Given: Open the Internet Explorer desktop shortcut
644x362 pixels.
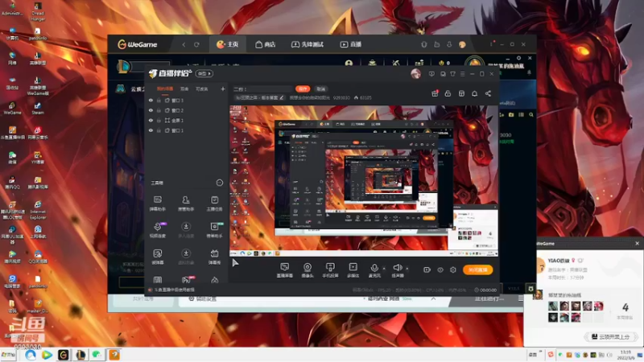Looking at the screenshot, I should [x=38, y=210].
